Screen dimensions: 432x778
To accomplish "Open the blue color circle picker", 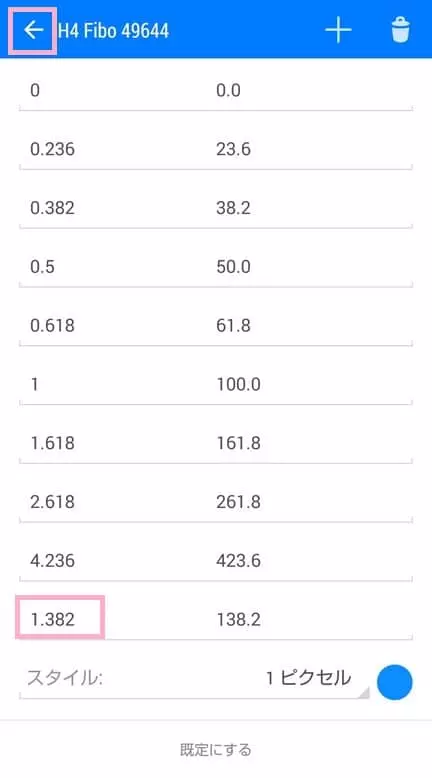I will (x=394, y=682).
